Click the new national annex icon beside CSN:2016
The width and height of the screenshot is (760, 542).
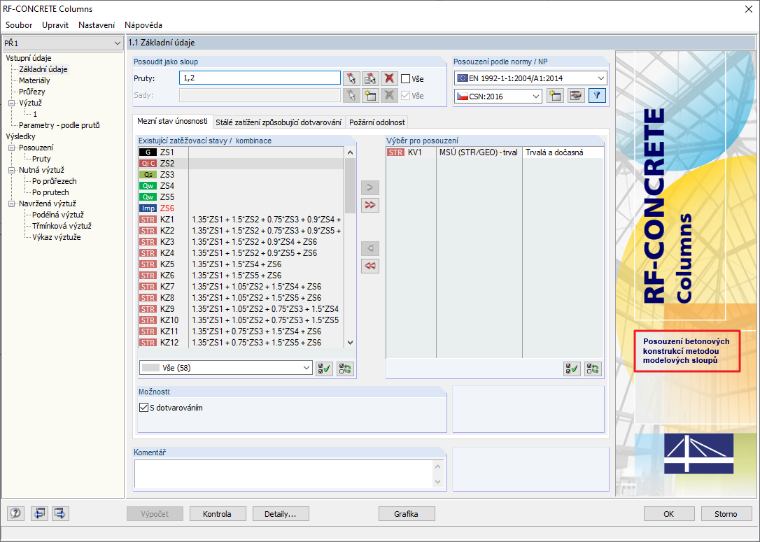(x=555, y=96)
